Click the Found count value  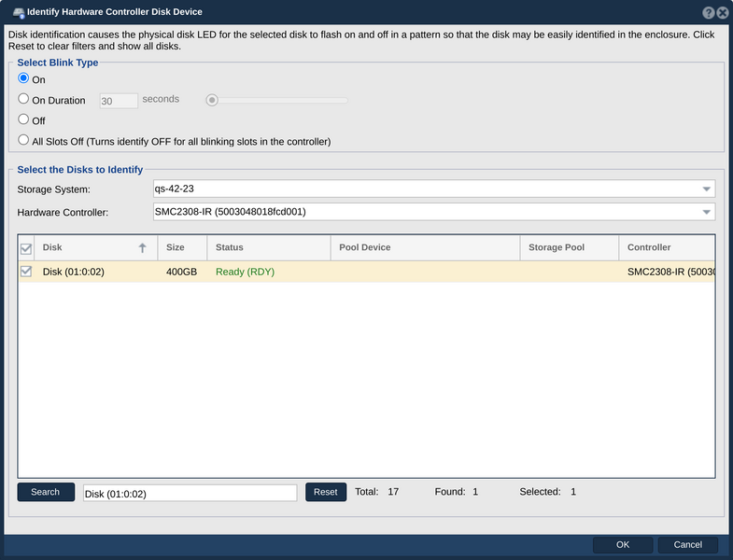click(x=475, y=492)
